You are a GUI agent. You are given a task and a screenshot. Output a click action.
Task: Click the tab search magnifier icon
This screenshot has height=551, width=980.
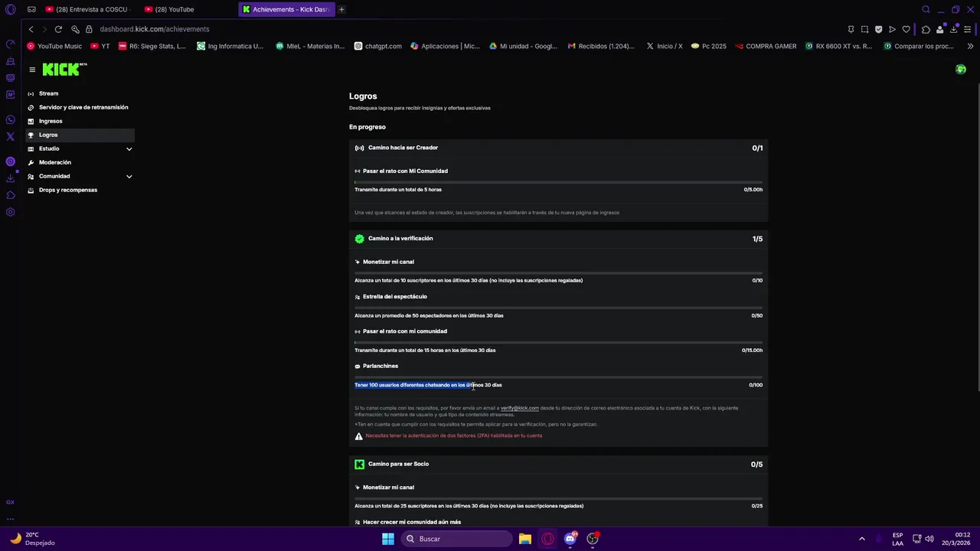coord(926,9)
